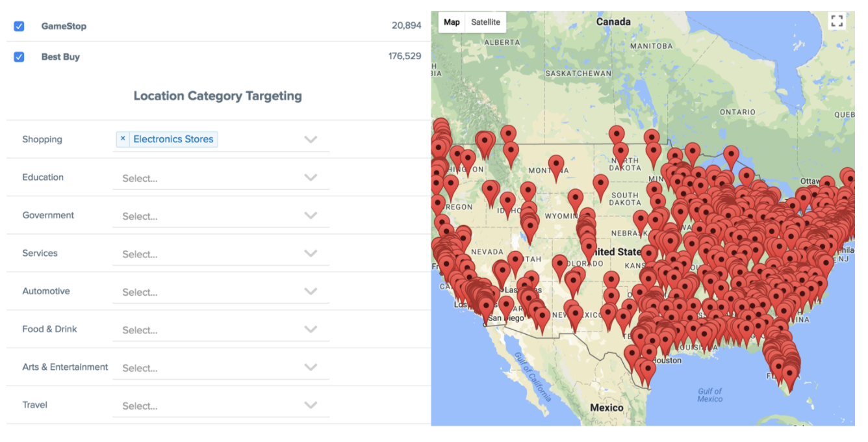868x442 pixels.
Task: Click the Best Buy location label
Action: click(x=60, y=57)
